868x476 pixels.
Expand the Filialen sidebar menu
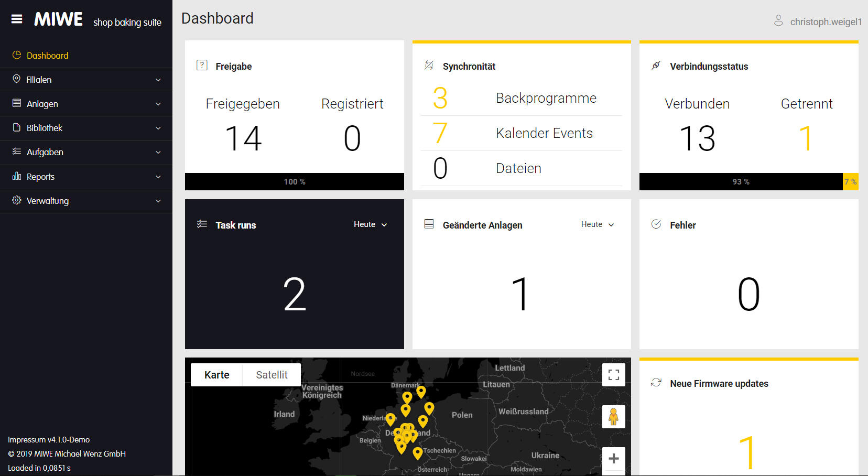(x=86, y=80)
